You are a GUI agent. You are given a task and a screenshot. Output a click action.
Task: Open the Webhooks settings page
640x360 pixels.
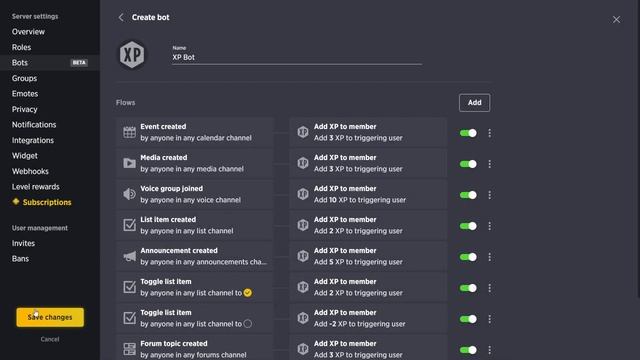(30, 171)
